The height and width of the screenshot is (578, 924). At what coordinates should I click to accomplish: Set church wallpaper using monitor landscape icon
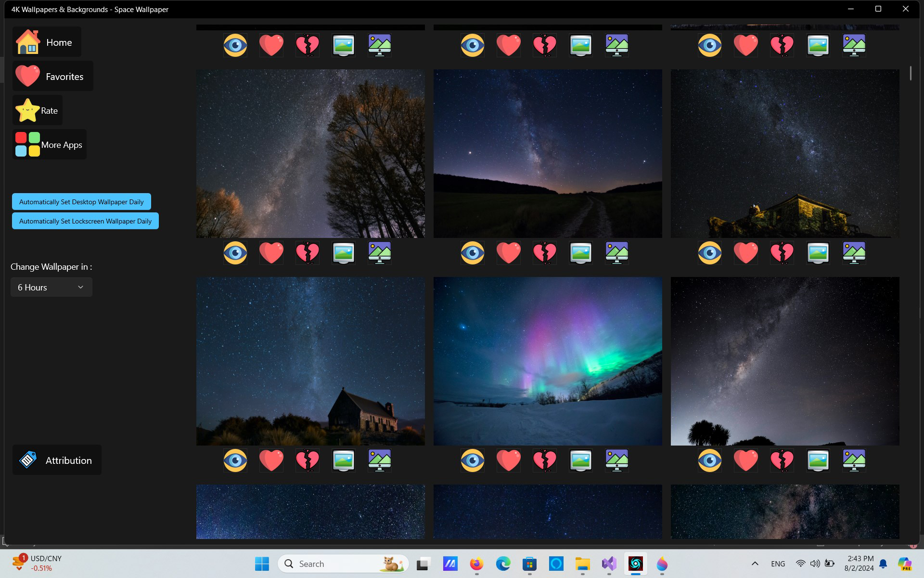[x=380, y=460]
